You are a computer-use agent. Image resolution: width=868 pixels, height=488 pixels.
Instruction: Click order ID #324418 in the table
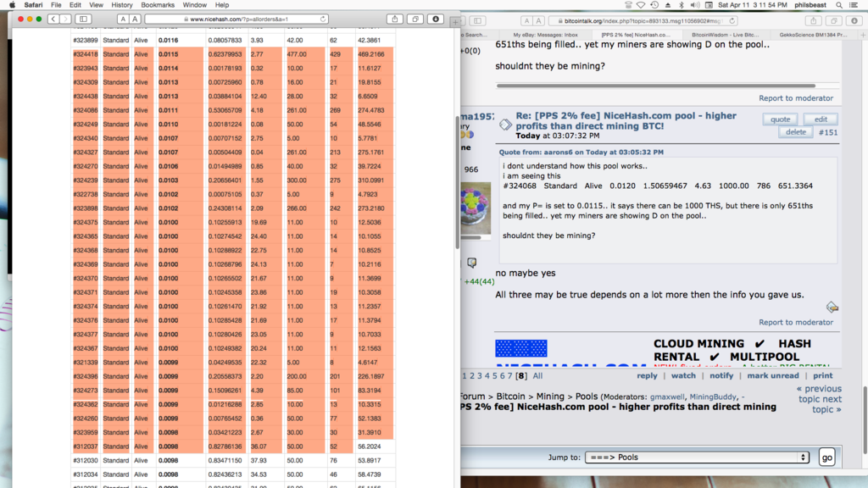point(86,54)
